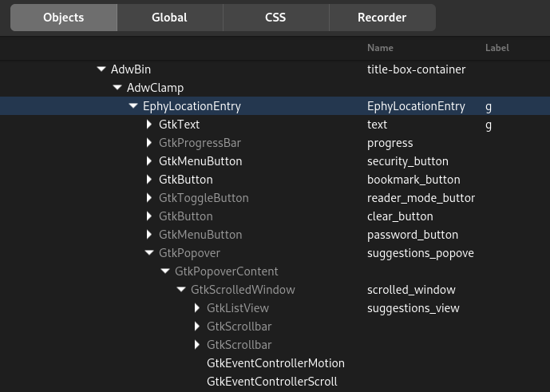Open the Recorder tab

click(x=382, y=18)
